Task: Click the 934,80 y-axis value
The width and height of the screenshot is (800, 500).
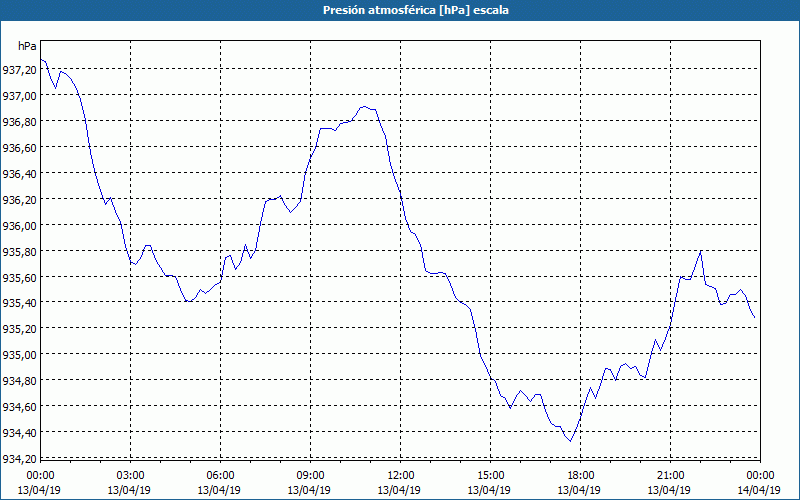Action: [19, 380]
